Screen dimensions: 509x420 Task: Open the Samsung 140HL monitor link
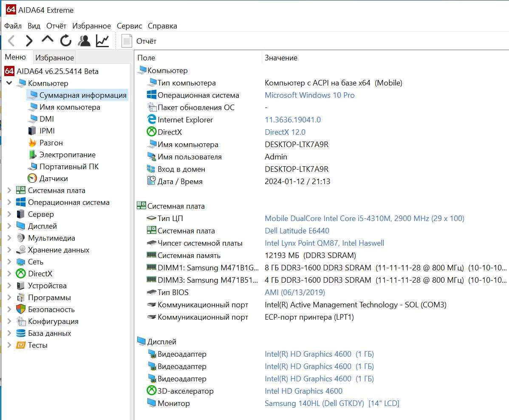[332, 403]
